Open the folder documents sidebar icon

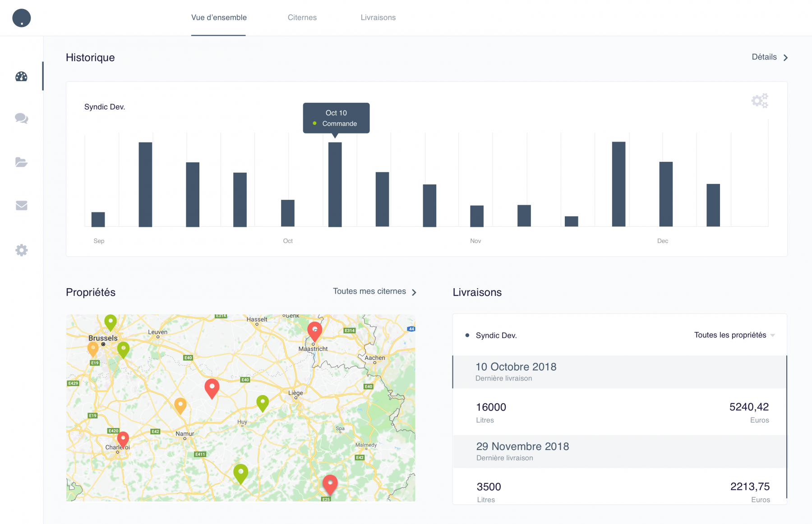pos(21,162)
